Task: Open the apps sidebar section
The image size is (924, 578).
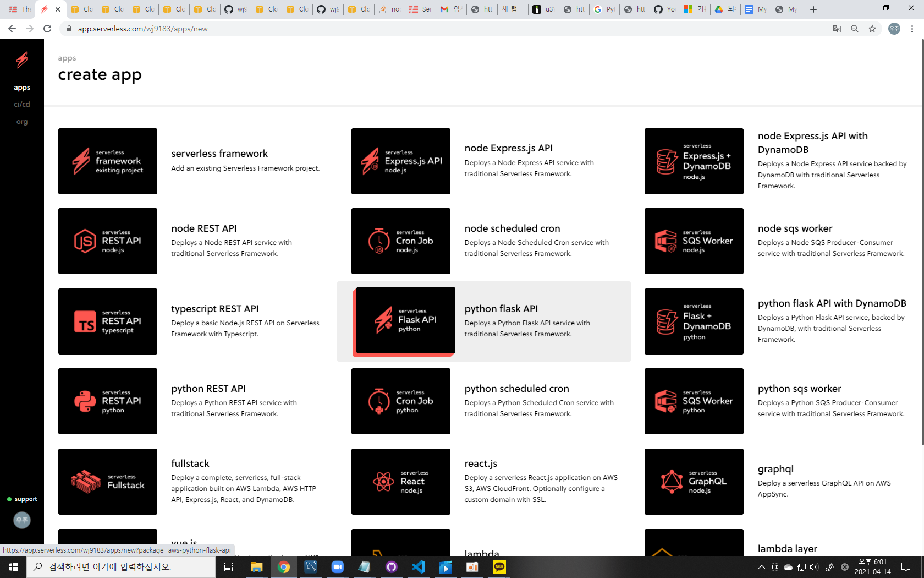Action: 22,88
